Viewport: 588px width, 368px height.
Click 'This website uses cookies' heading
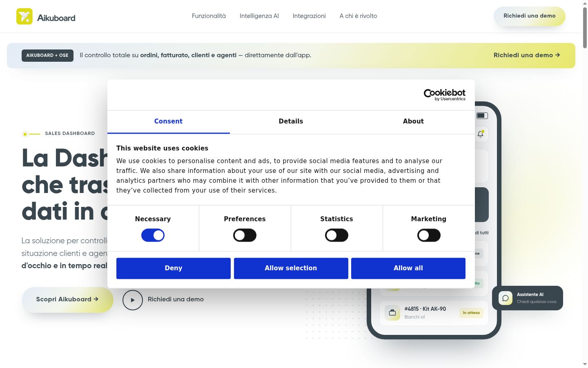pyautogui.click(x=162, y=148)
